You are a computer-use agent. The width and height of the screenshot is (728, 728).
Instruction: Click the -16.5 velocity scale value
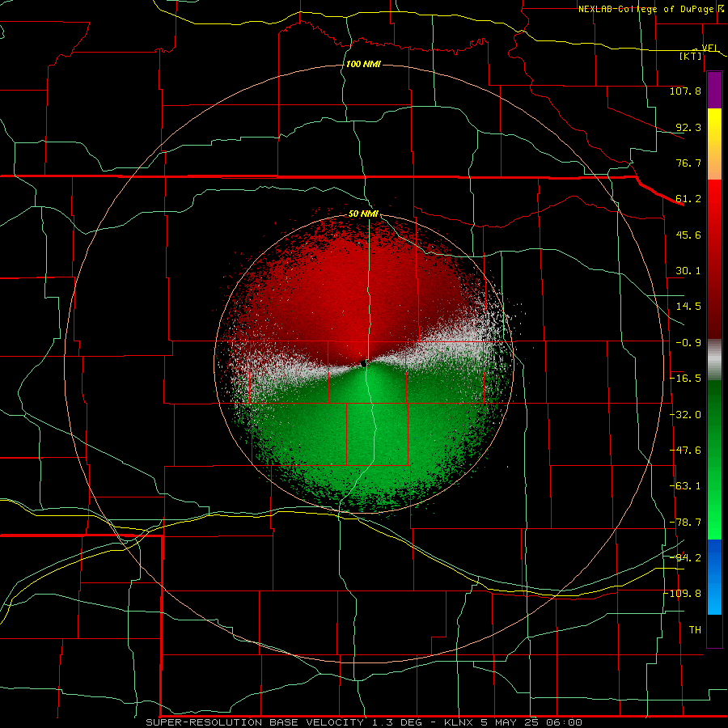(685, 379)
